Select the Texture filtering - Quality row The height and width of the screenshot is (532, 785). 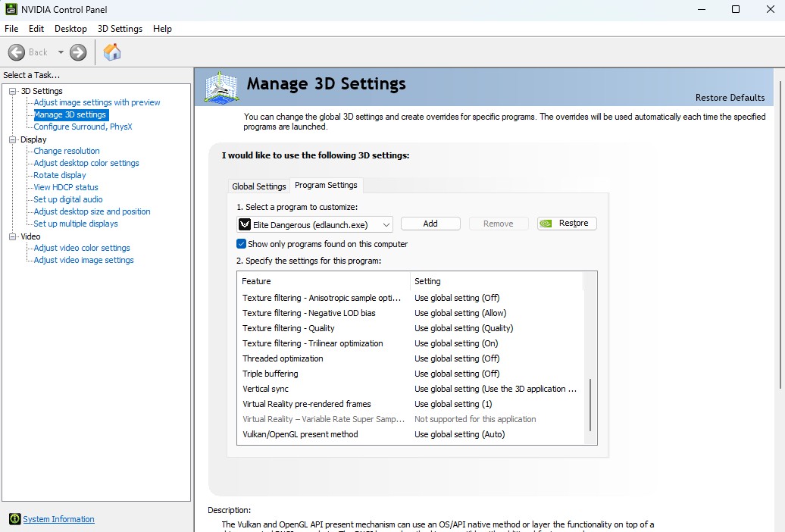(410, 328)
